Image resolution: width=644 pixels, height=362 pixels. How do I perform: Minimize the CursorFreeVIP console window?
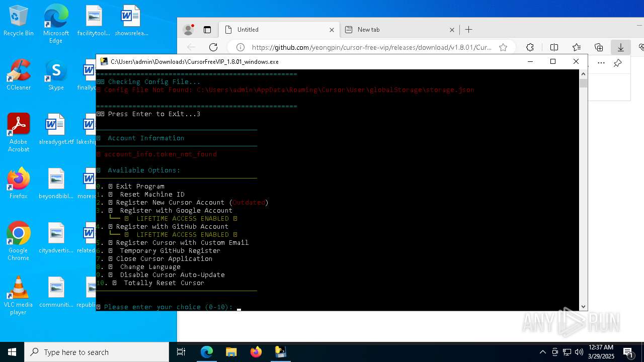coord(530,61)
